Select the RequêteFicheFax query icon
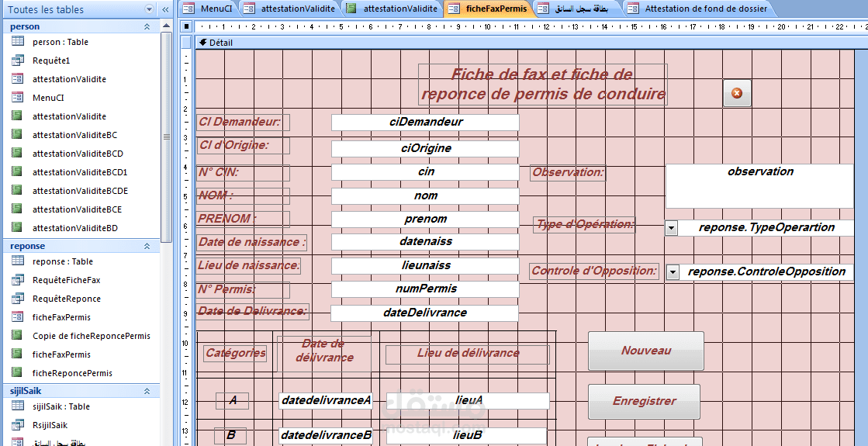868x446 pixels. point(18,280)
